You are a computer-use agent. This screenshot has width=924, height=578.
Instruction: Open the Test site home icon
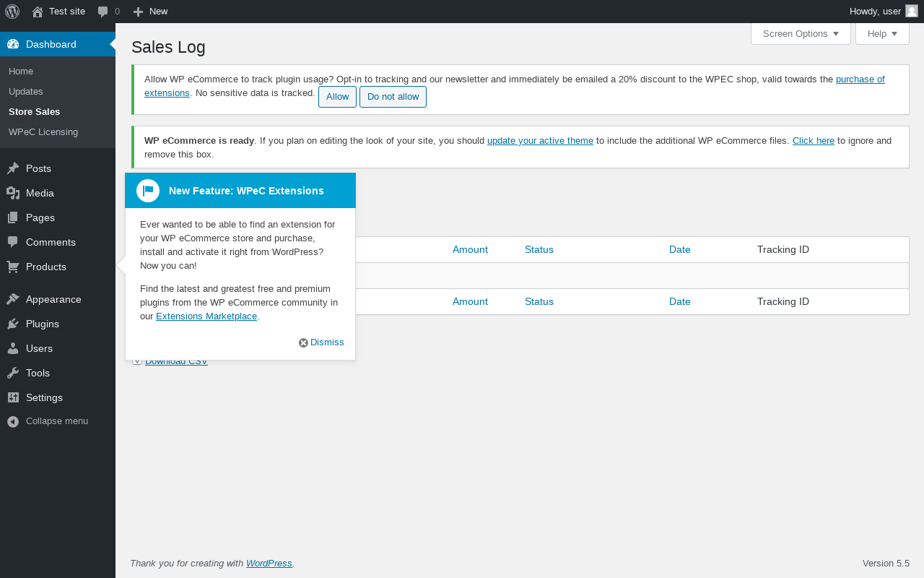click(x=38, y=12)
